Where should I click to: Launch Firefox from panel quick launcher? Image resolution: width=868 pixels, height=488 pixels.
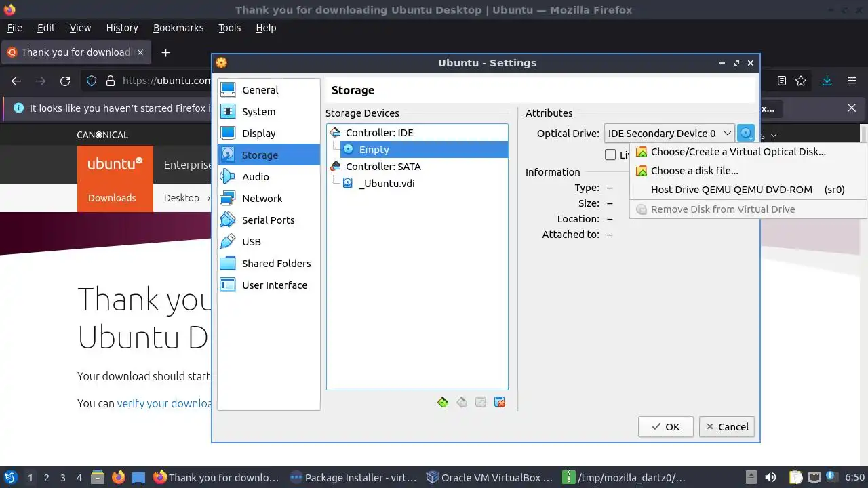[118, 477]
